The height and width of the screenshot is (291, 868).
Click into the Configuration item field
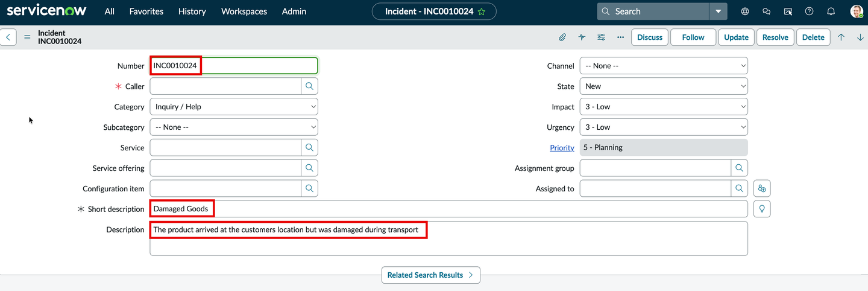point(225,188)
